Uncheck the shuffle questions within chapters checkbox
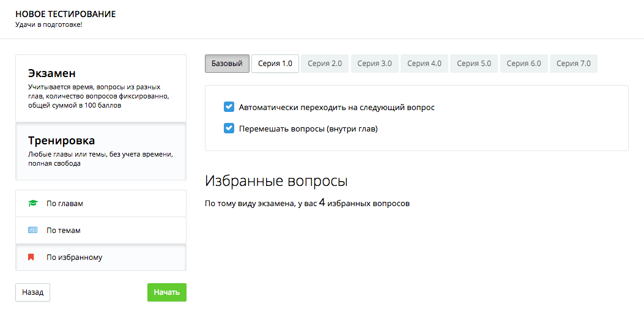 point(229,128)
